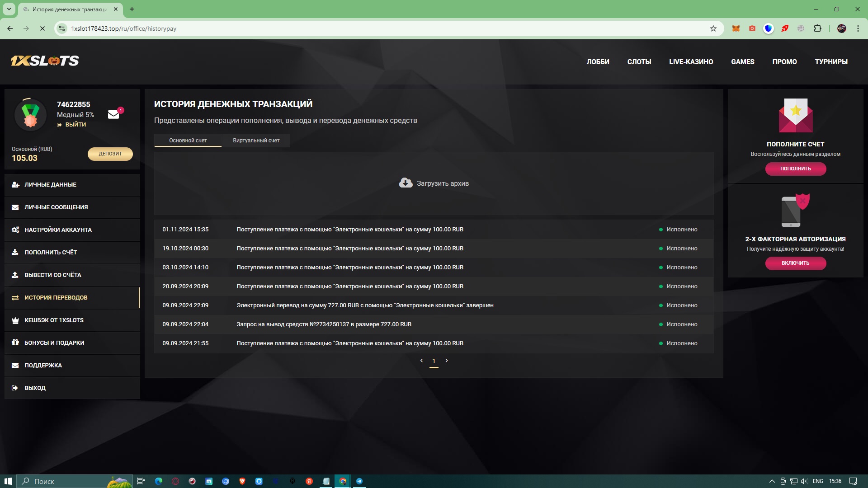Click the bookmark star in address bar

pyautogui.click(x=713, y=28)
